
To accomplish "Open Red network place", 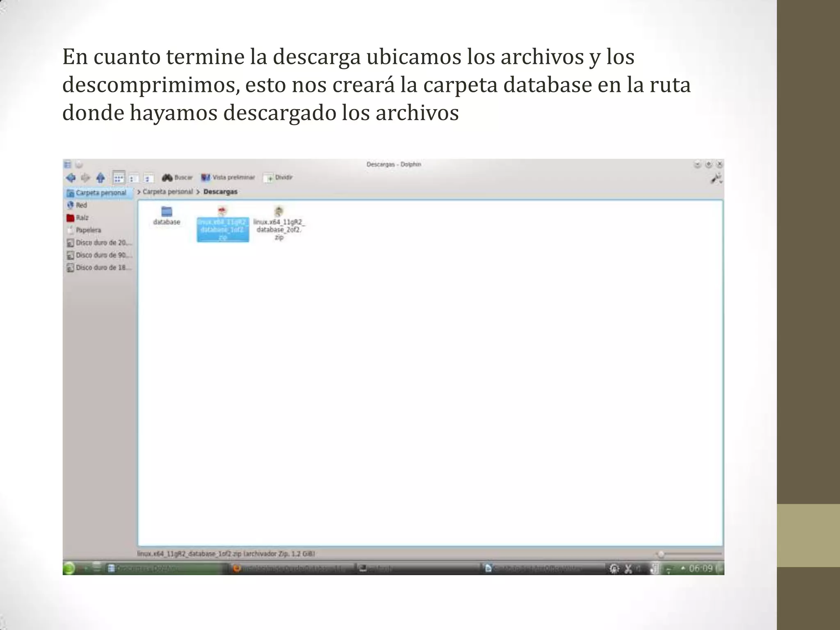I will (x=77, y=205).
